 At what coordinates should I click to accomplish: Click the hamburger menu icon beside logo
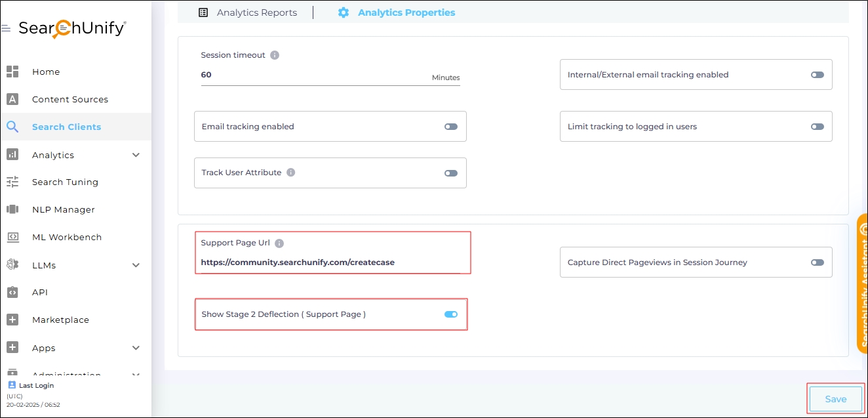tap(6, 29)
